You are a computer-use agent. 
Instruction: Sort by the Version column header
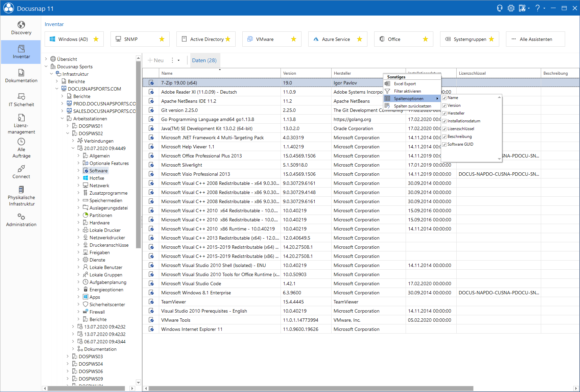(x=306, y=73)
